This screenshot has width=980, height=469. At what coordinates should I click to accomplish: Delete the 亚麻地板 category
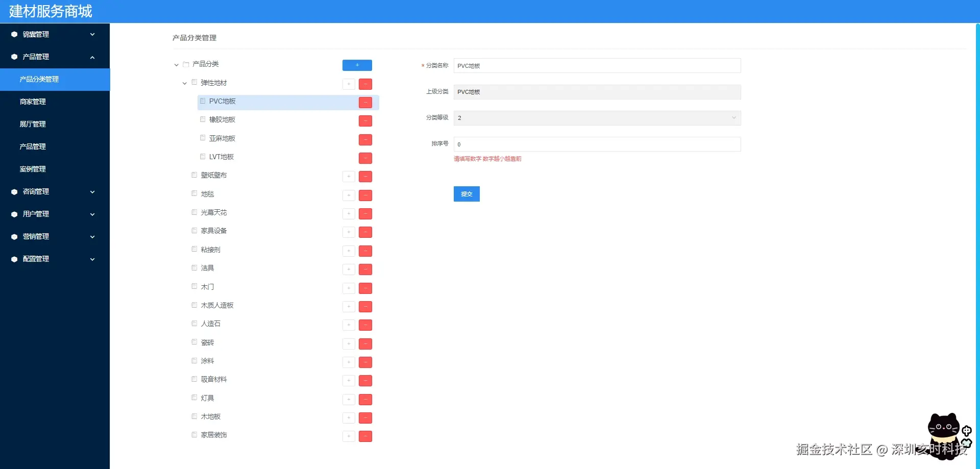(x=365, y=140)
